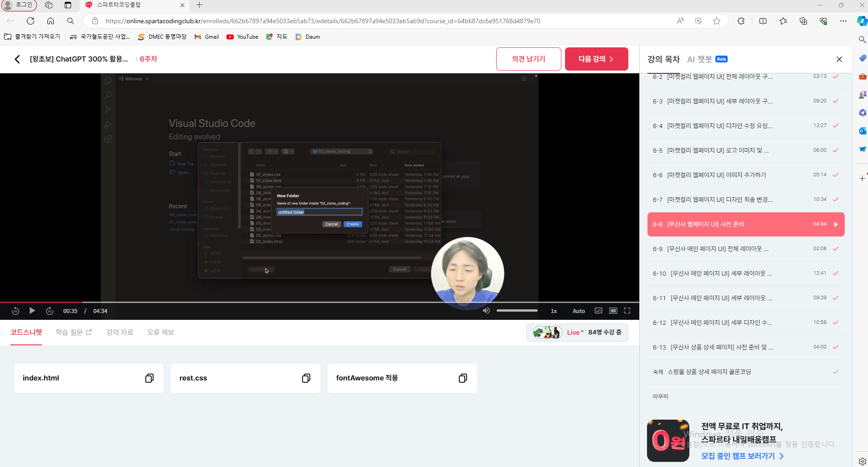Viewport: 868px width, 467px height.
Task: Go back using the course title arrow
Action: (17, 59)
